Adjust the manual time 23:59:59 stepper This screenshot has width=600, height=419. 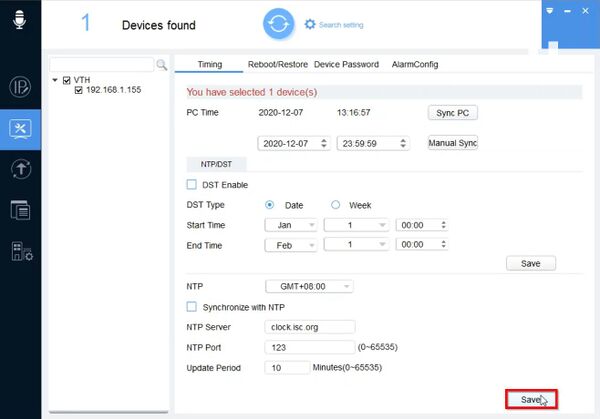point(403,143)
